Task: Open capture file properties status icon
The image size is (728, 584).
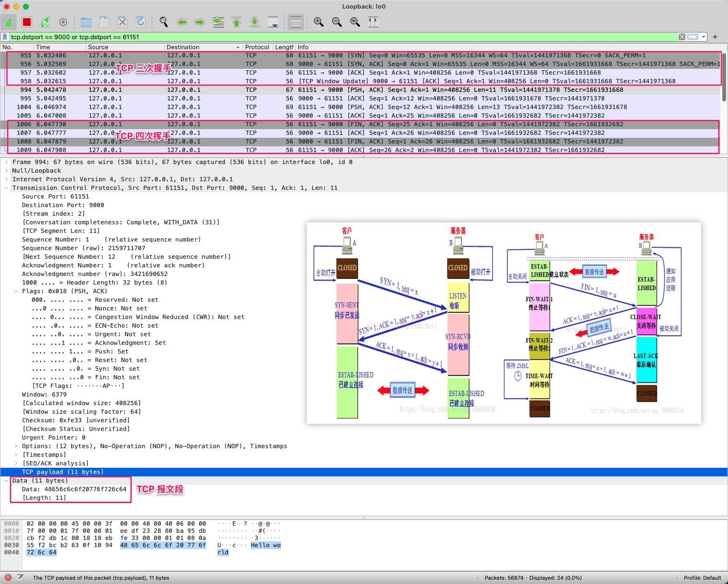Action: point(20,577)
